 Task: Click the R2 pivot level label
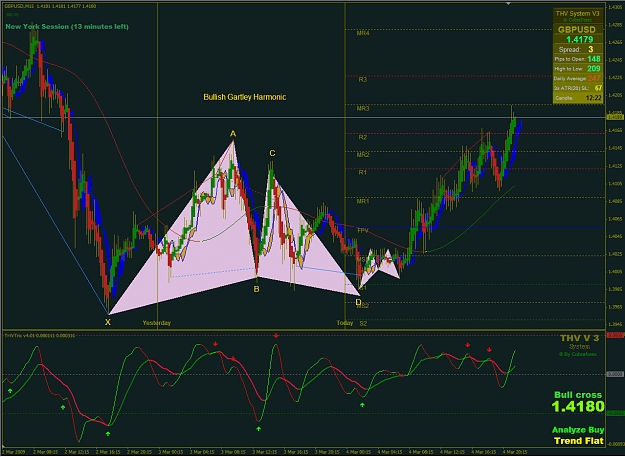362,137
